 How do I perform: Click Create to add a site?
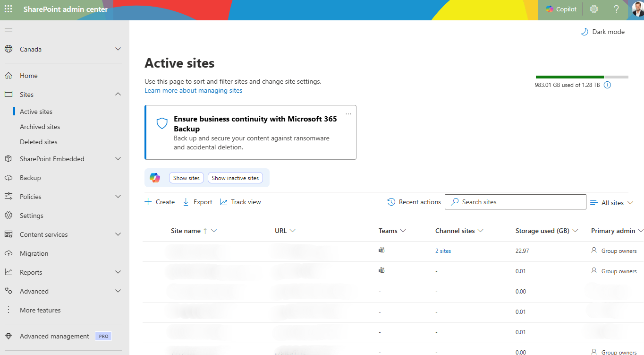160,202
